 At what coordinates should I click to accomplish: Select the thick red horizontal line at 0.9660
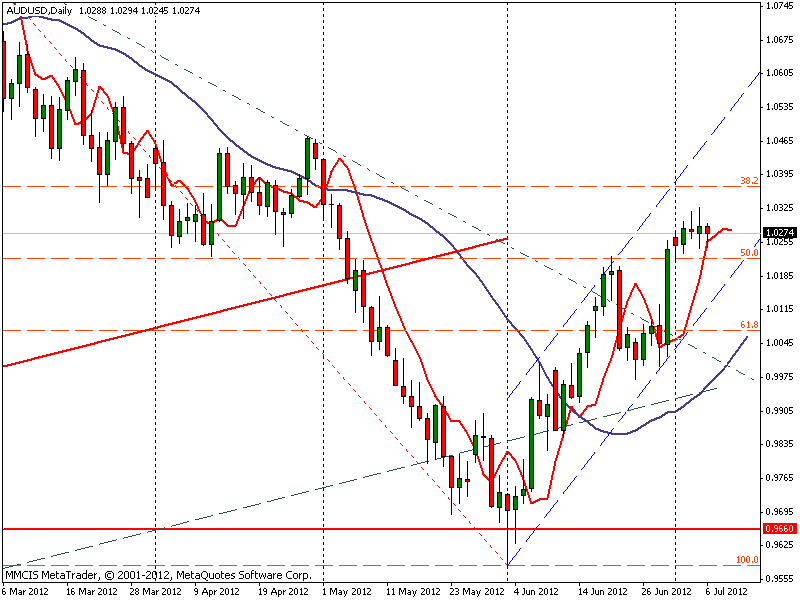coord(380,529)
